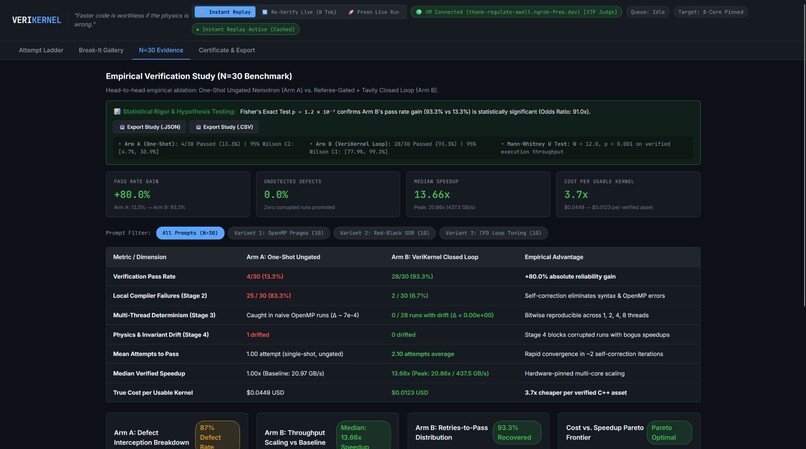This screenshot has height=449, width=806.
Task: Click the red 1 drifted value
Action: coord(258,335)
